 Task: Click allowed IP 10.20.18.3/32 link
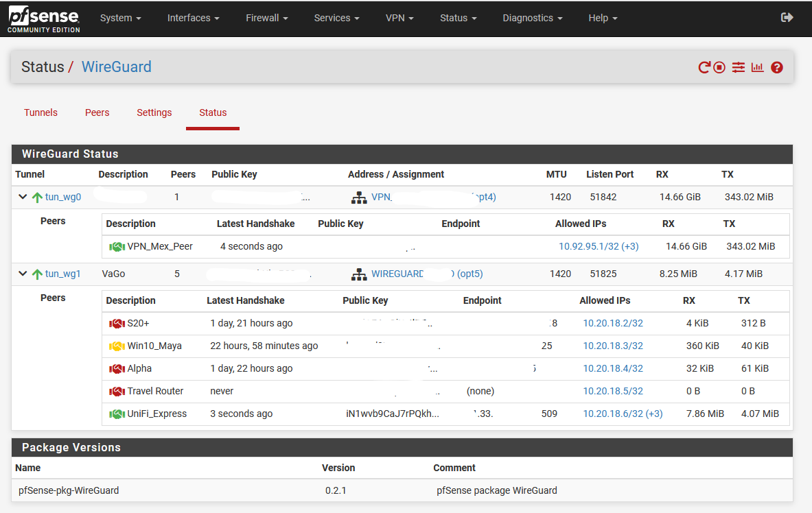pyautogui.click(x=613, y=346)
